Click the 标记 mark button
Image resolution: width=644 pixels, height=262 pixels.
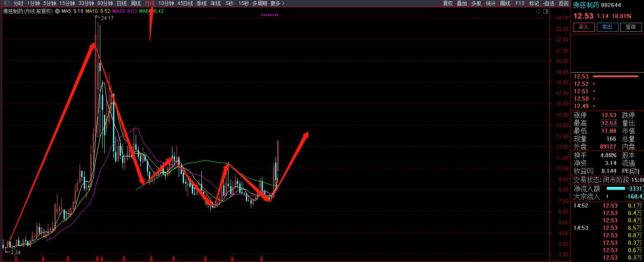tap(534, 3)
